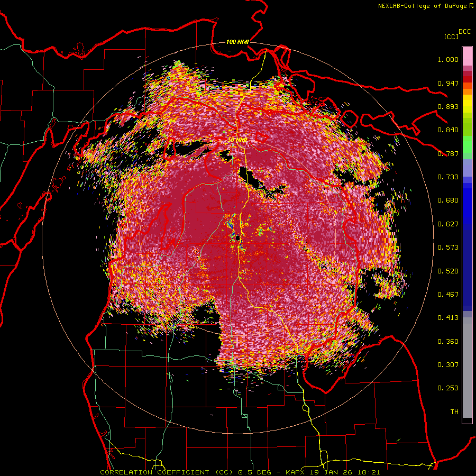476x476 pixels.
Task: Click the 0.627 legend value
Action: tap(448, 224)
